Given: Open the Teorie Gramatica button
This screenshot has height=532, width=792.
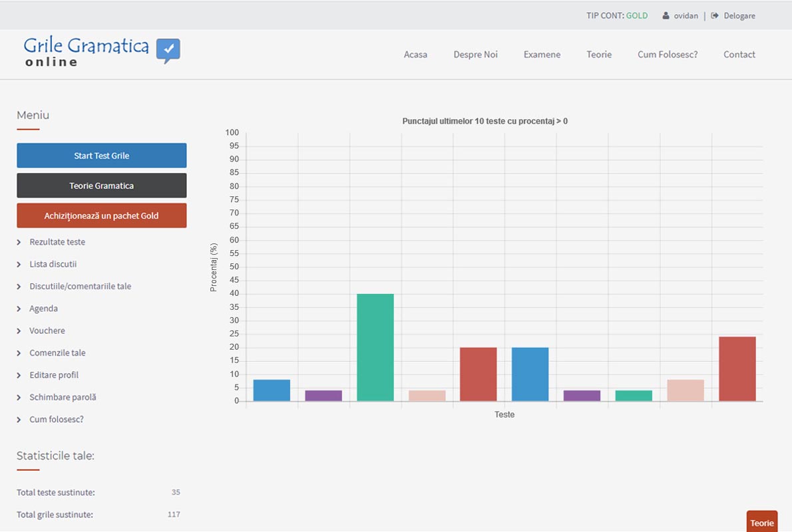Looking at the screenshot, I should coord(101,186).
